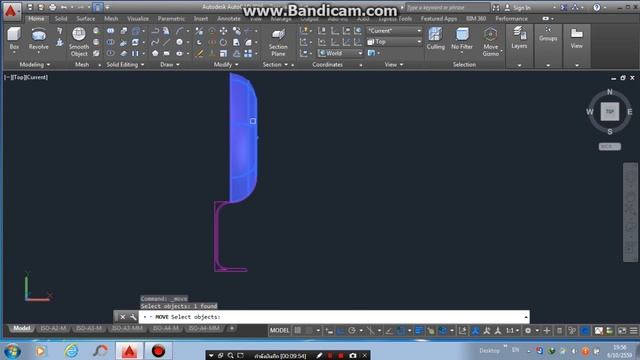Image resolution: width=640 pixels, height=360 pixels.
Task: Switch to the Visualize ribbon tab
Action: (138, 19)
